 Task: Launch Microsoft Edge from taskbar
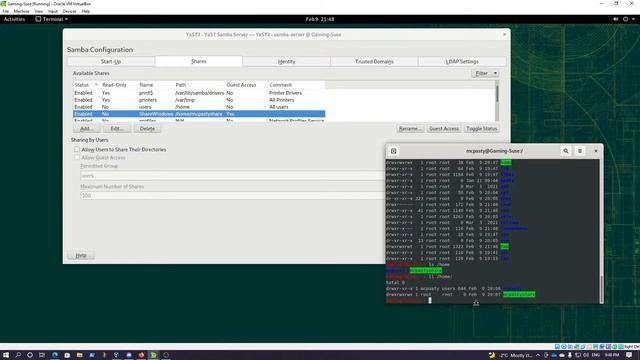pos(55,355)
